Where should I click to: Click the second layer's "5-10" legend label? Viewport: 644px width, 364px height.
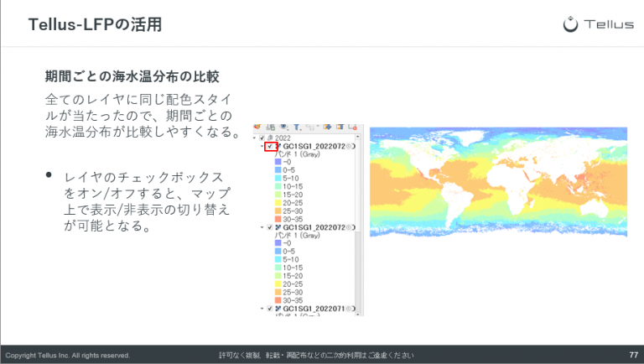291,260
